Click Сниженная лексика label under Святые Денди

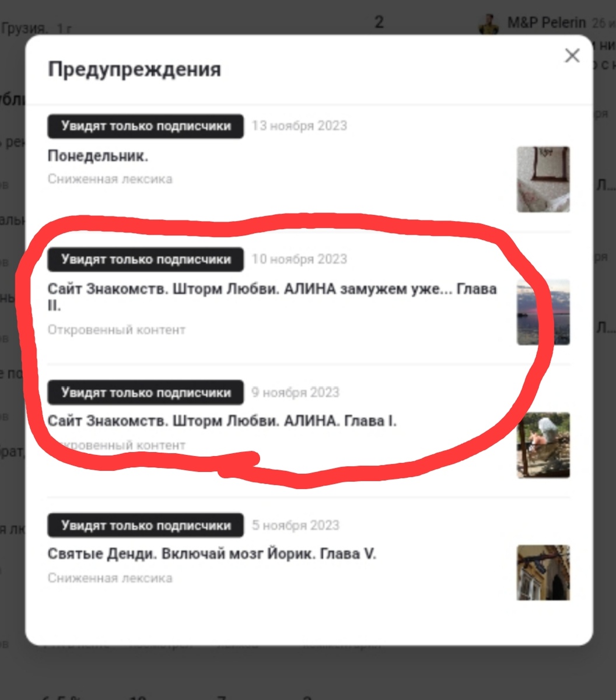pos(110,578)
